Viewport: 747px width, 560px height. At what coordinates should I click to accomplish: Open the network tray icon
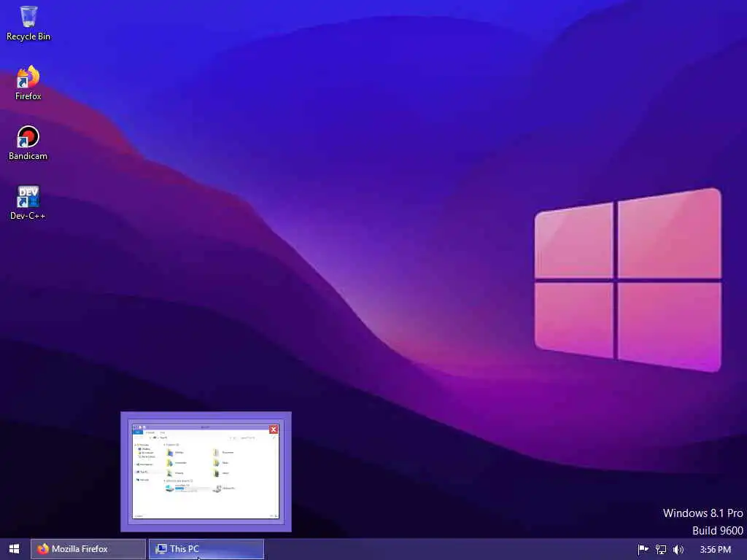[x=661, y=550]
